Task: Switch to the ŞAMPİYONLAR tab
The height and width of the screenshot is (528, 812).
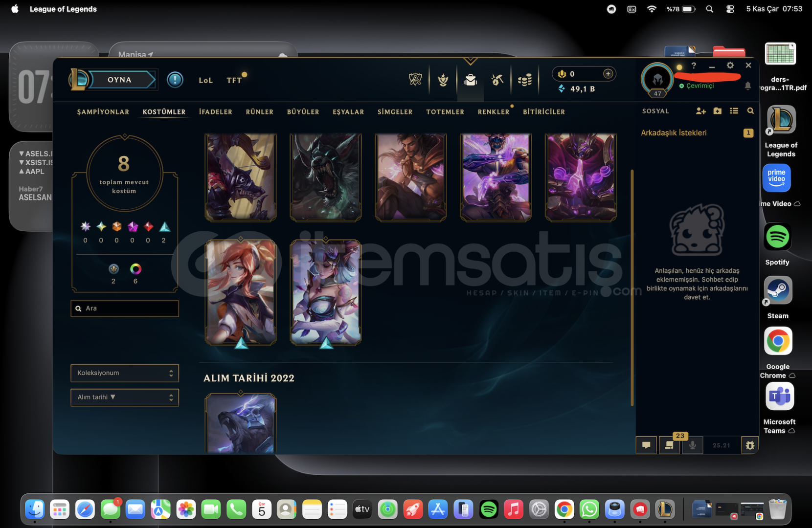Action: pos(103,112)
